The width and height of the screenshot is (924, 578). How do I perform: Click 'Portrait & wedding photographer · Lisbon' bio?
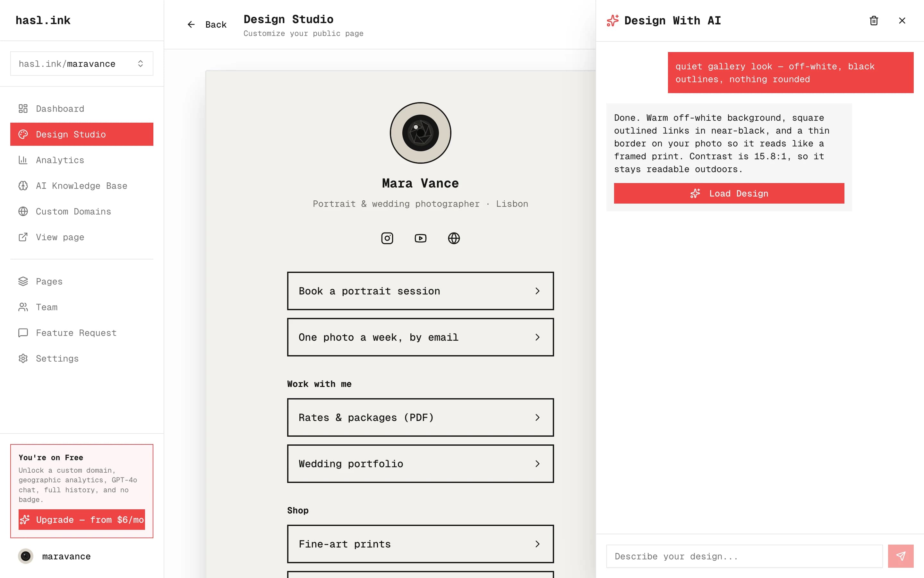click(x=420, y=204)
